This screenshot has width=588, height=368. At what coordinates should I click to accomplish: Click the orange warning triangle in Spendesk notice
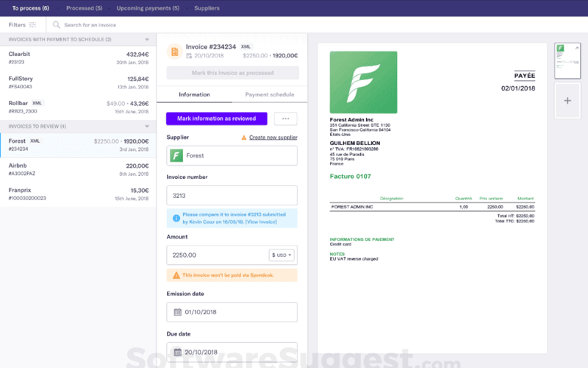(x=176, y=275)
